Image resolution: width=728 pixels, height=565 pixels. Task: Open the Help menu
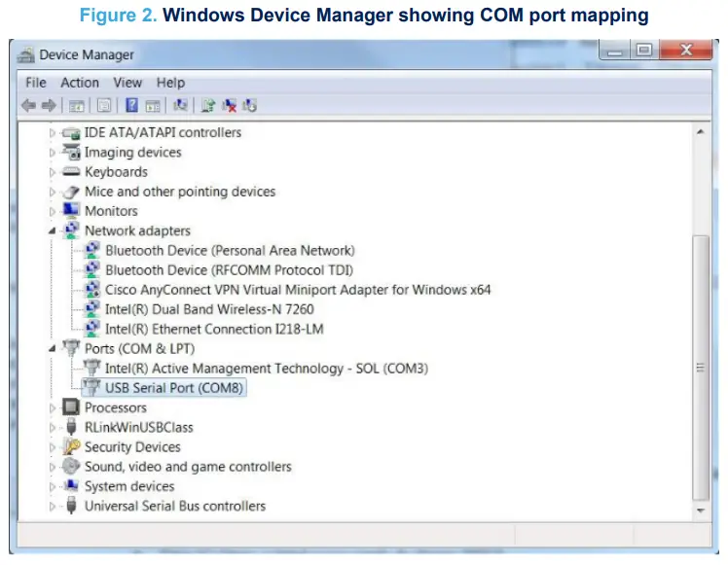pos(170,83)
